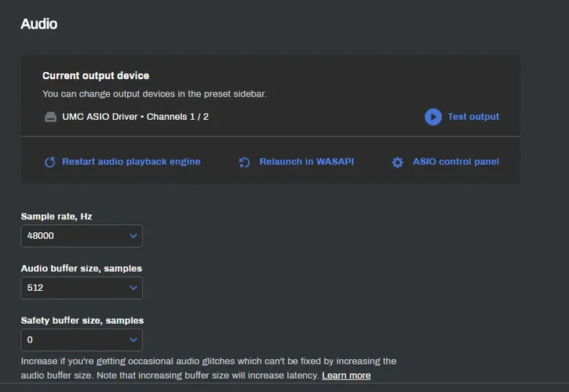
Task: Open the Sample rate dropdown
Action: (x=82, y=236)
